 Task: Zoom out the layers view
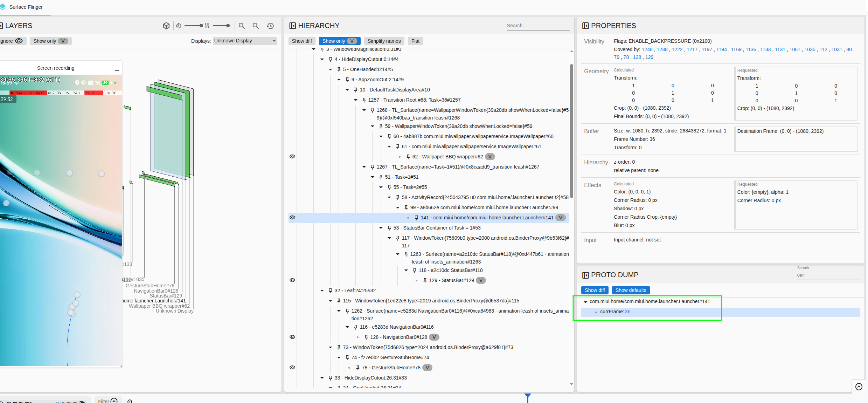[x=256, y=26]
